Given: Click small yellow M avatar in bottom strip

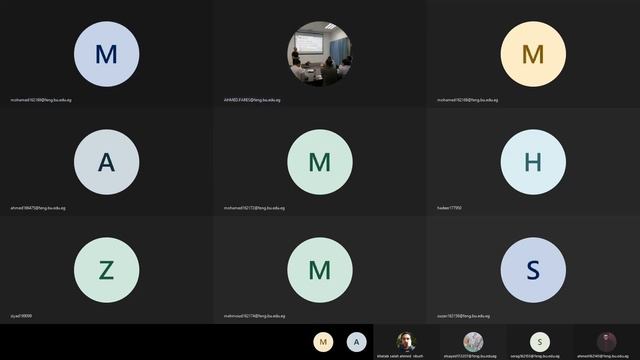Looking at the screenshot, I should (323, 342).
